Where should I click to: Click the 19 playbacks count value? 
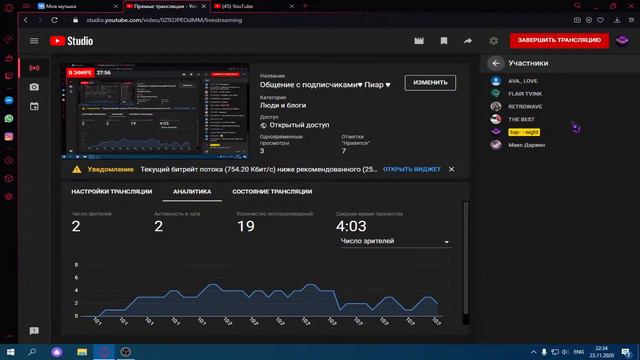point(246,226)
